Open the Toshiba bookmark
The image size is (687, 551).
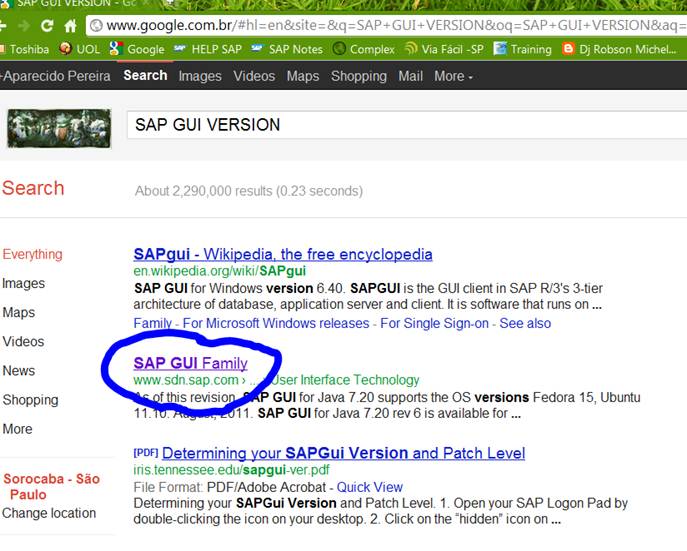tap(25, 49)
